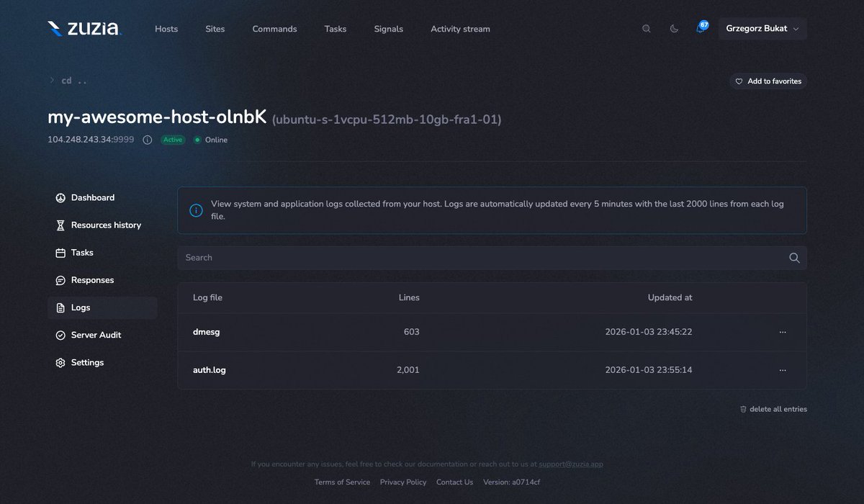Click the Log file column header
864x504 pixels.
tap(207, 297)
